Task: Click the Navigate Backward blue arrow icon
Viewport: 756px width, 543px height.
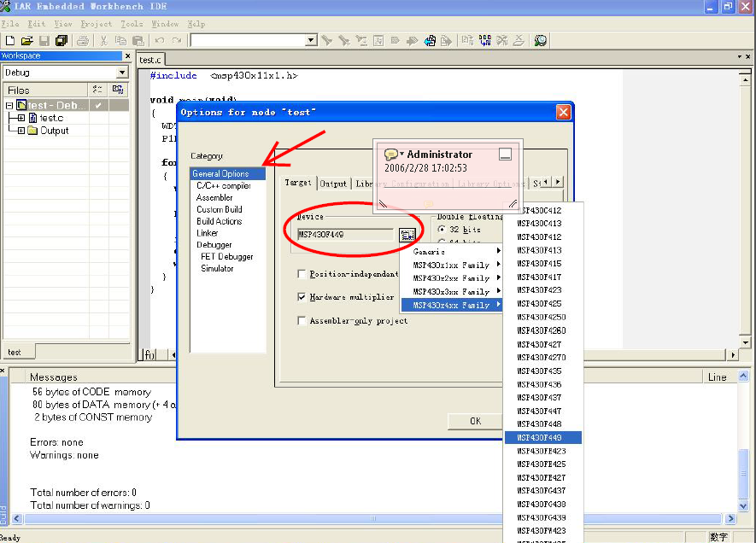Action: click(x=430, y=41)
